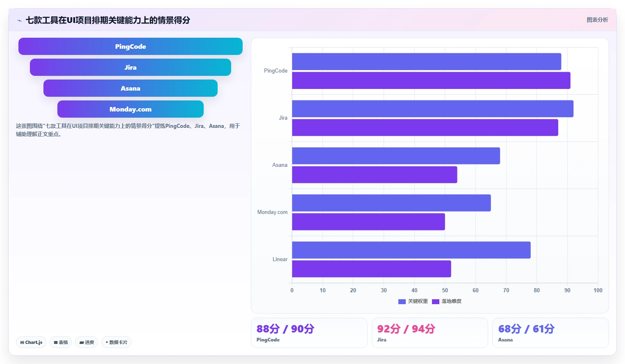This screenshot has height=364, width=625.
Task: Click the Asana y-axis label
Action: click(x=280, y=165)
